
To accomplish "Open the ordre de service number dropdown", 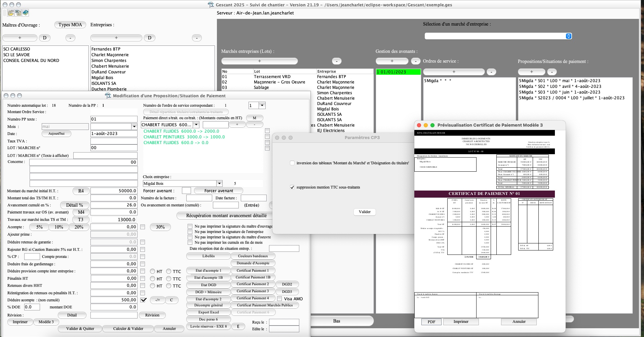I will click(x=262, y=105).
